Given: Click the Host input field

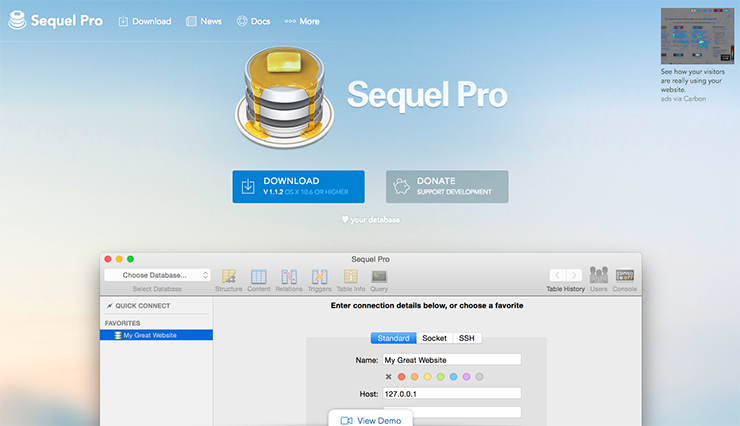Looking at the screenshot, I should [452, 393].
